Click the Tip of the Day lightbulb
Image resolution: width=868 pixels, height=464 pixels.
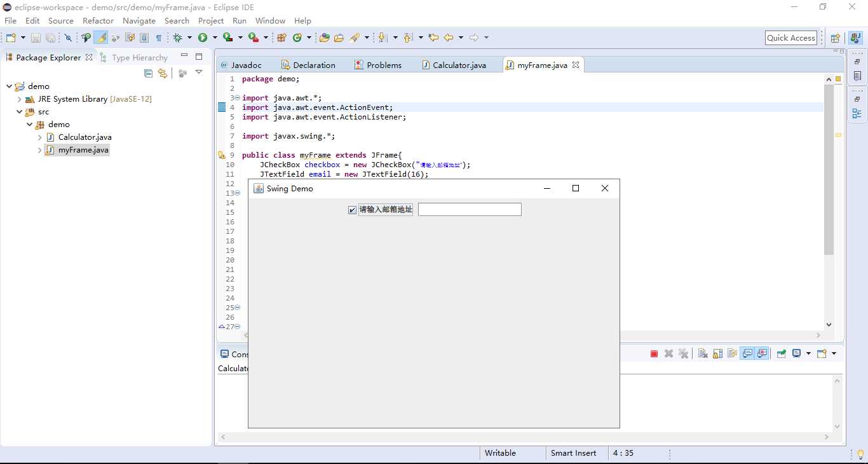[x=860, y=454]
